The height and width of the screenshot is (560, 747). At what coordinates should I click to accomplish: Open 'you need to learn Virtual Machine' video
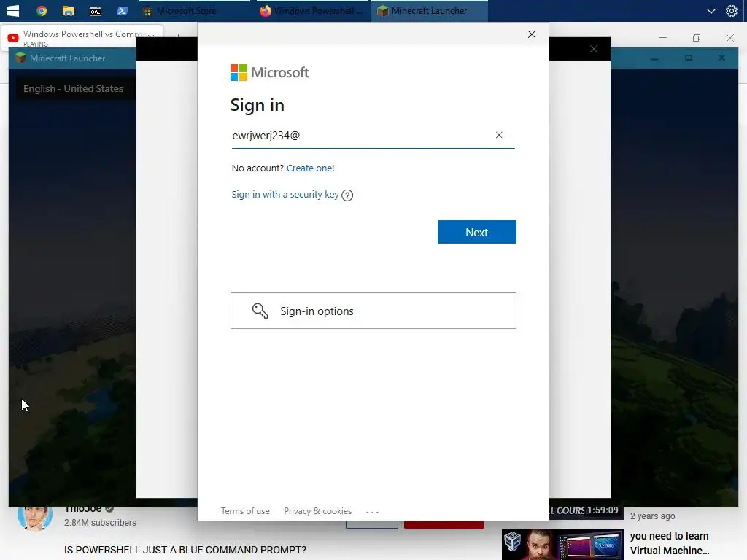[x=670, y=543]
